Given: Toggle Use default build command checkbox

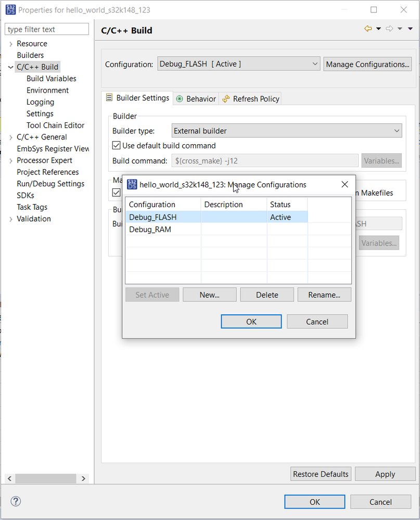Looking at the screenshot, I should point(117,146).
